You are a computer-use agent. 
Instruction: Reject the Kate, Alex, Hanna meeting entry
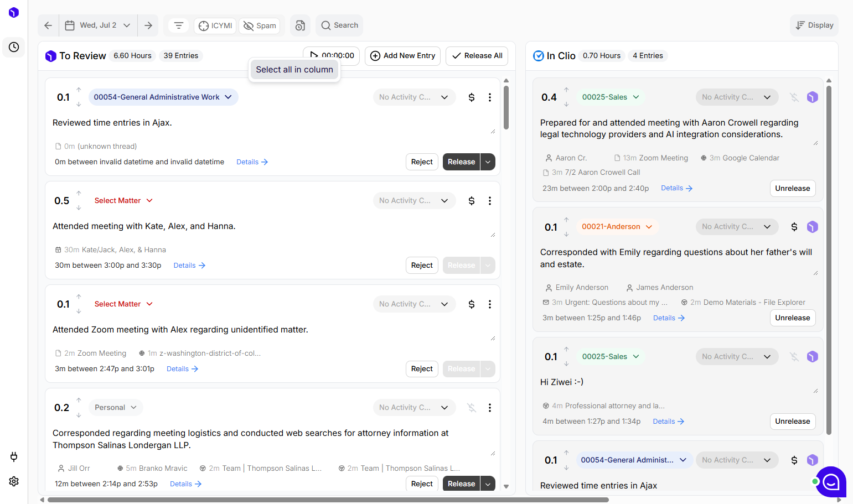point(422,266)
